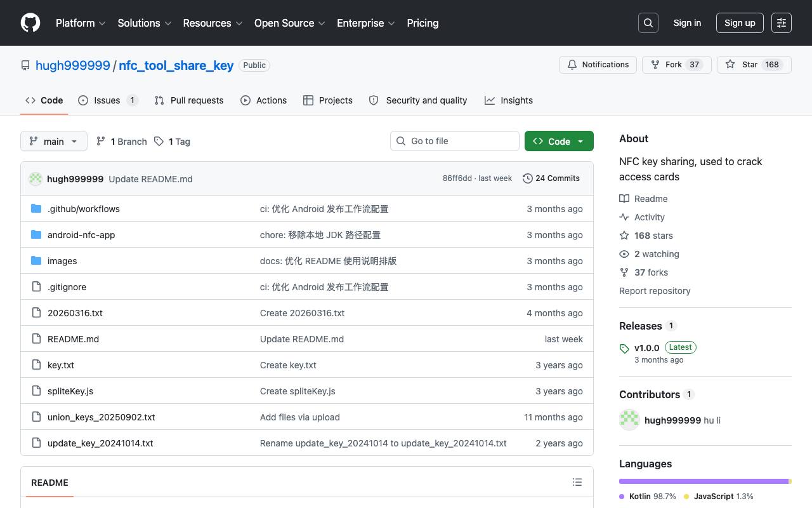This screenshot has height=508, width=812.
Task: Open the Releases heading link
Action: pyautogui.click(x=648, y=326)
